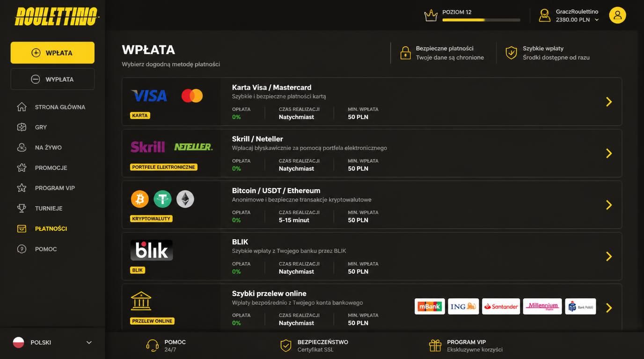This screenshot has width=644, height=359.
Task: Click the bank building transfer icon
Action: click(141, 302)
